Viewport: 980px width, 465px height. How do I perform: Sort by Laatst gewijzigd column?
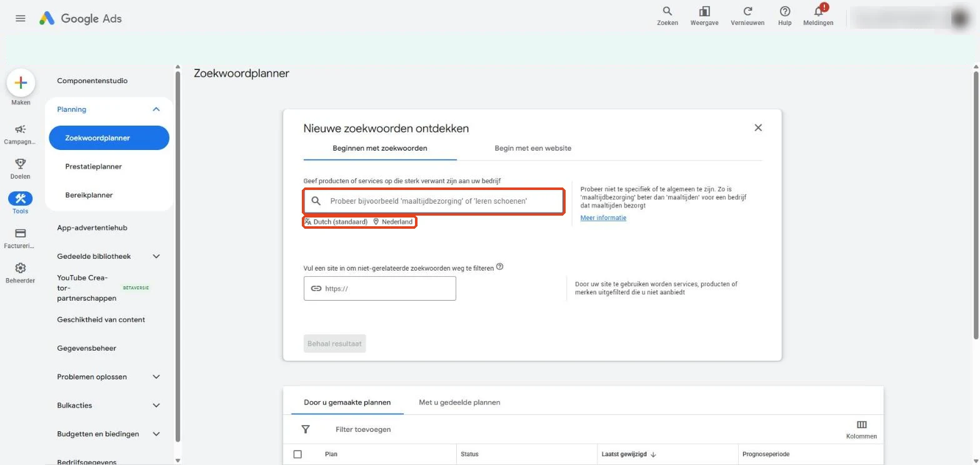[x=629, y=454]
